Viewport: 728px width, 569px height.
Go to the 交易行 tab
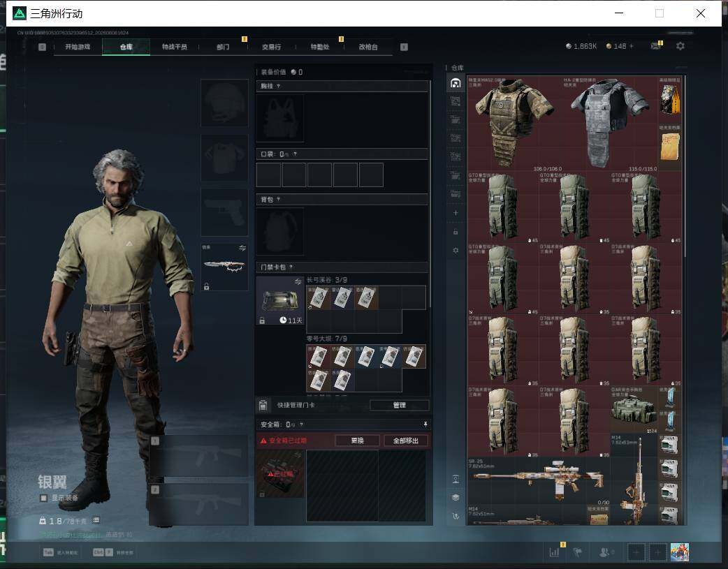271,47
